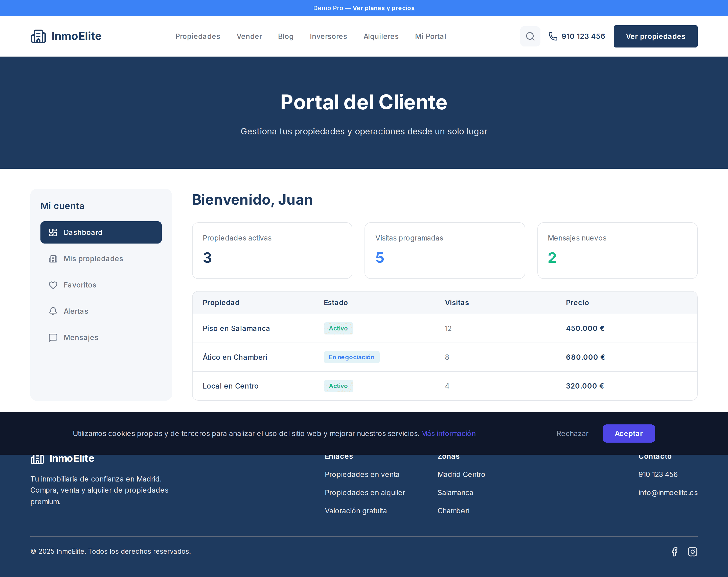Open Ver planes y precios in the top banner
728x577 pixels.
click(383, 8)
